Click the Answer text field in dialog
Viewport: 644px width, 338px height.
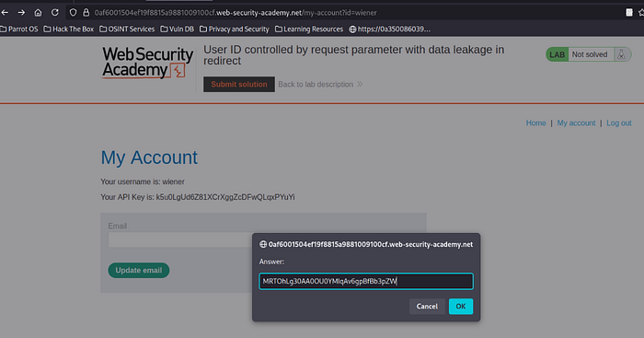coord(366,281)
